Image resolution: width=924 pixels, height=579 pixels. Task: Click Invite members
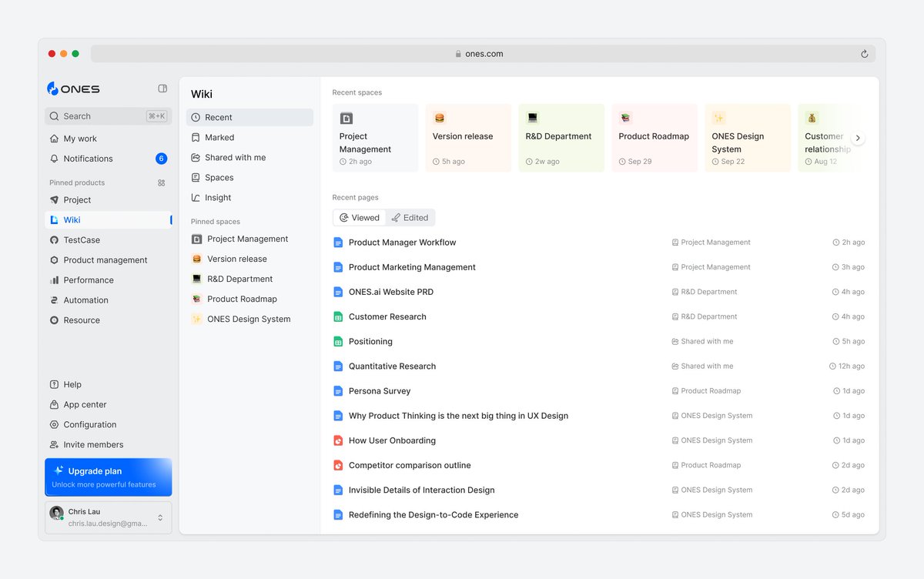tap(109, 445)
